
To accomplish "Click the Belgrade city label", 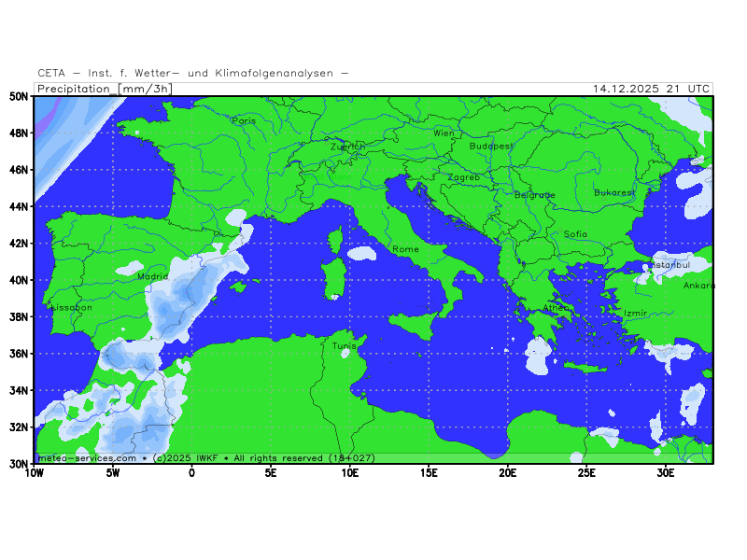I will click(x=534, y=195).
